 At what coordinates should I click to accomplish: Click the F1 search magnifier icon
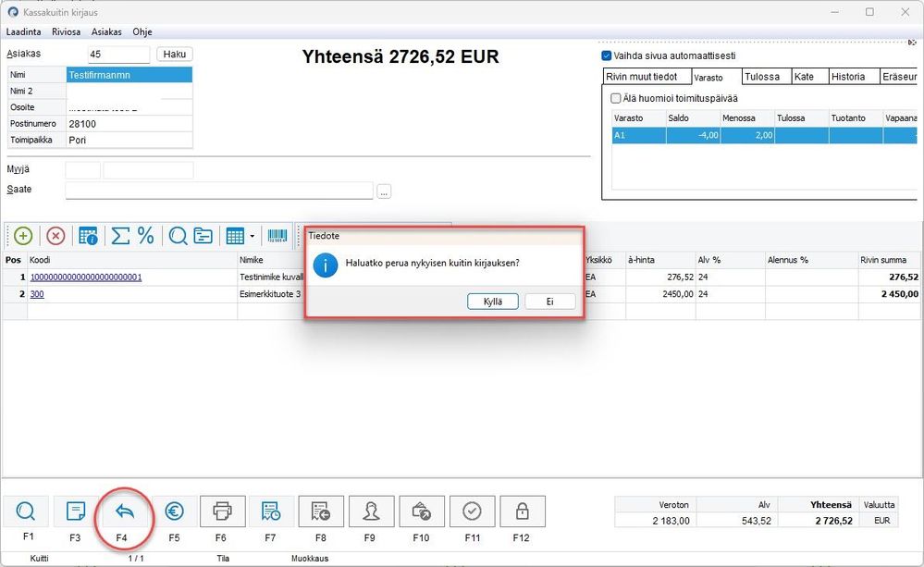(26, 512)
